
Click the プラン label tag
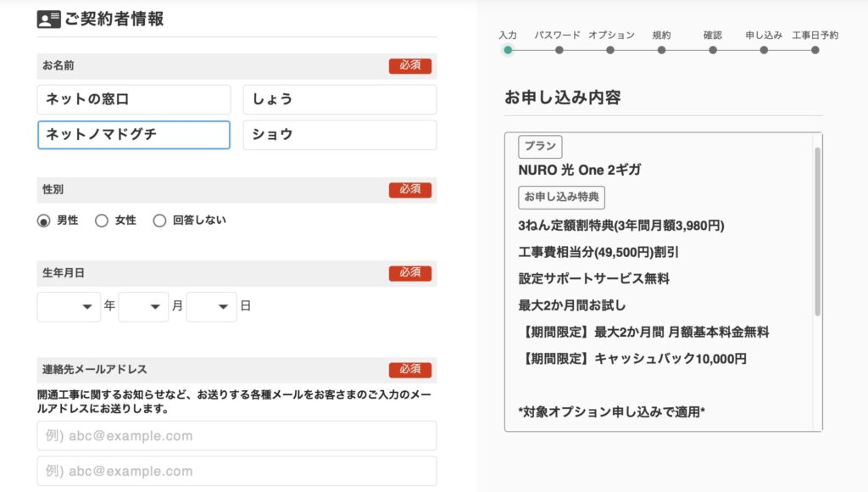[x=540, y=146]
